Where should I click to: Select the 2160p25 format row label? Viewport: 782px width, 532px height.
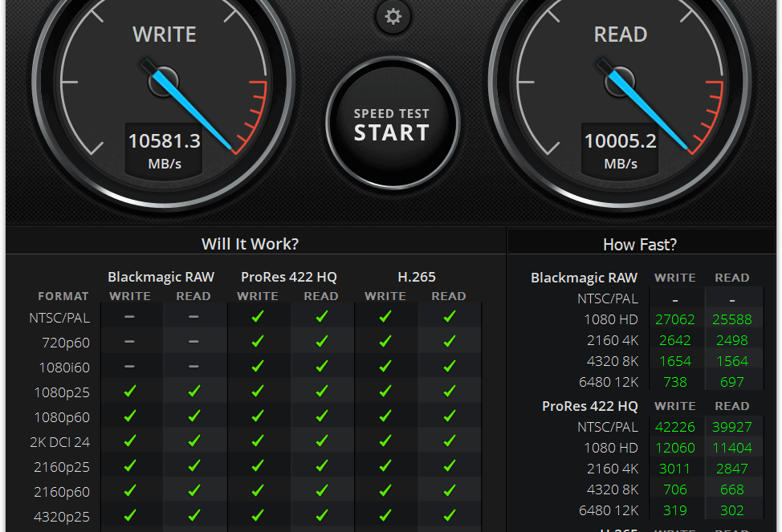pos(62,467)
